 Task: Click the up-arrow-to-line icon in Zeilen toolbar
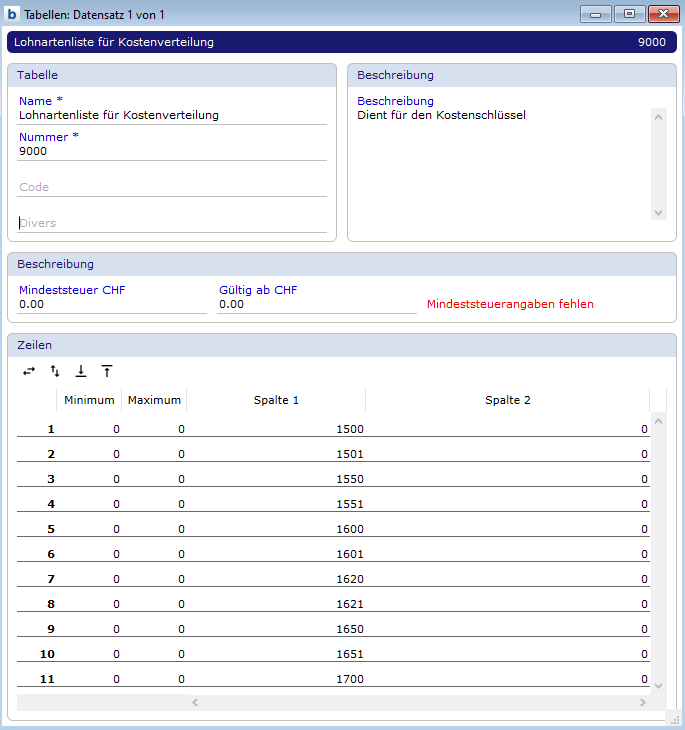click(107, 371)
